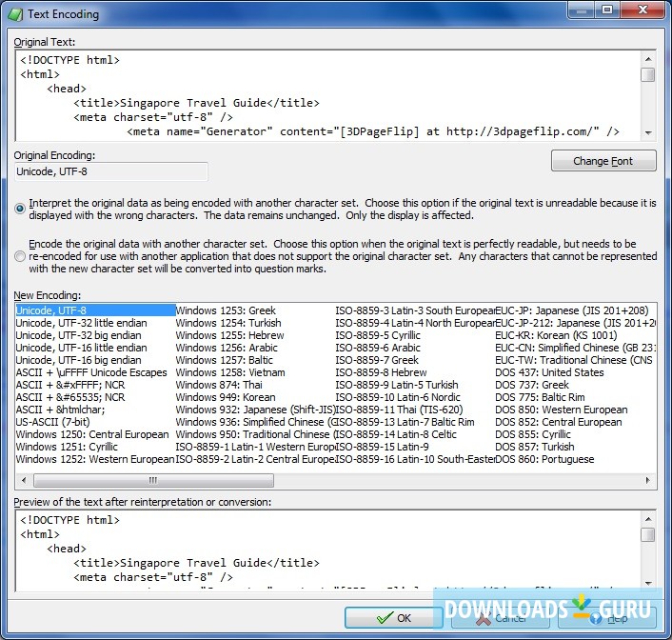
Task: Select ISO-8859-9 Latin-5 Turkish
Action: click(x=397, y=385)
